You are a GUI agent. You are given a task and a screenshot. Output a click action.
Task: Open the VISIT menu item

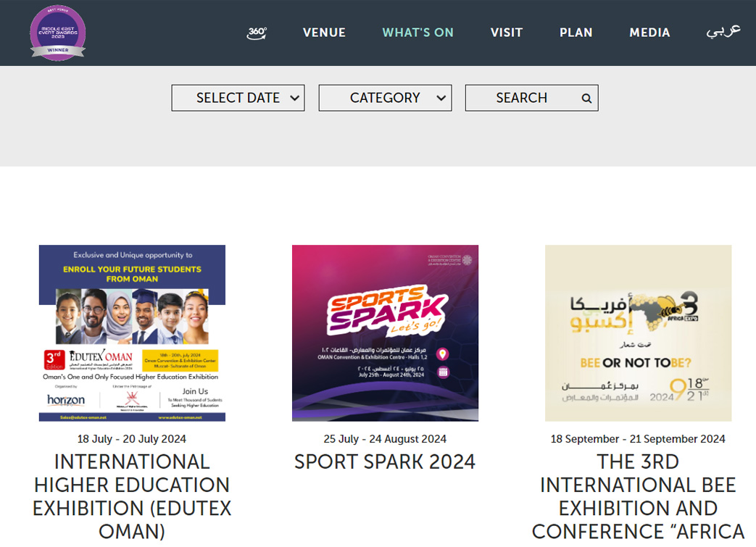click(506, 33)
